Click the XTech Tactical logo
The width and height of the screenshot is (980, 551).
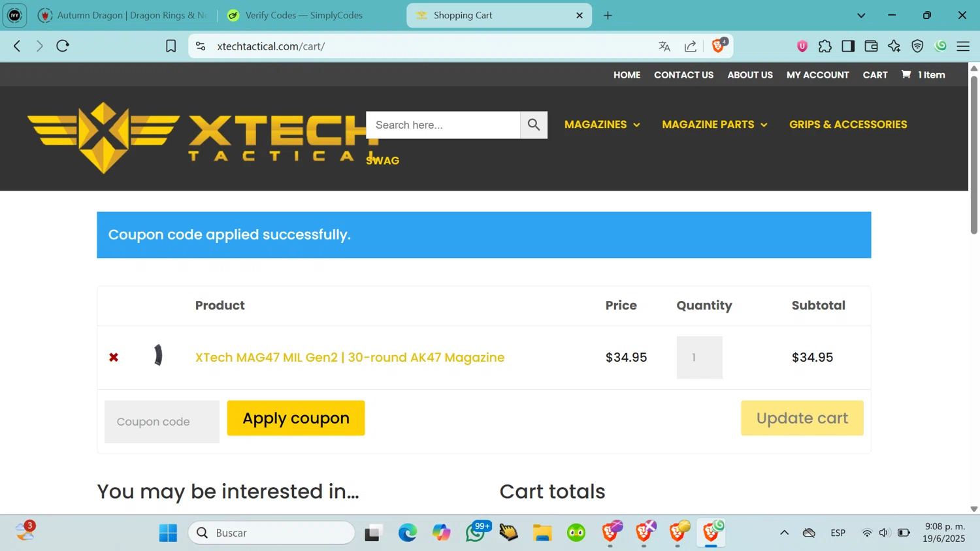tap(203, 138)
